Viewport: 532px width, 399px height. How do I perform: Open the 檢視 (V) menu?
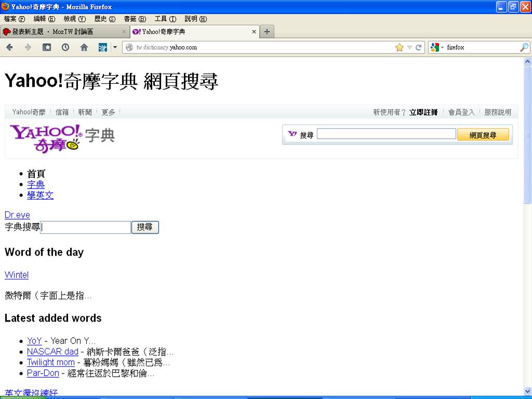pyautogui.click(x=75, y=19)
